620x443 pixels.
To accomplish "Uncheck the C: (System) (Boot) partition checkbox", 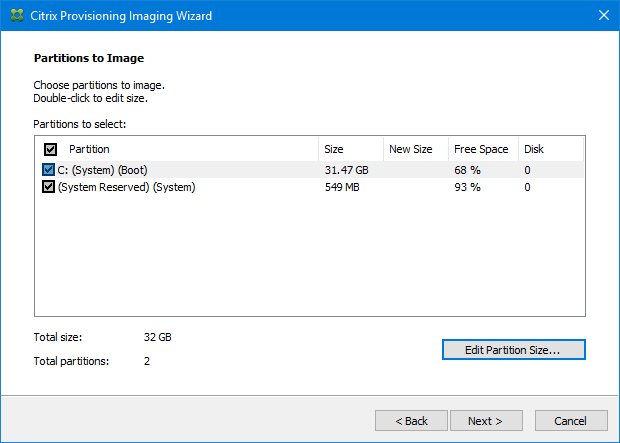I will [x=48, y=170].
